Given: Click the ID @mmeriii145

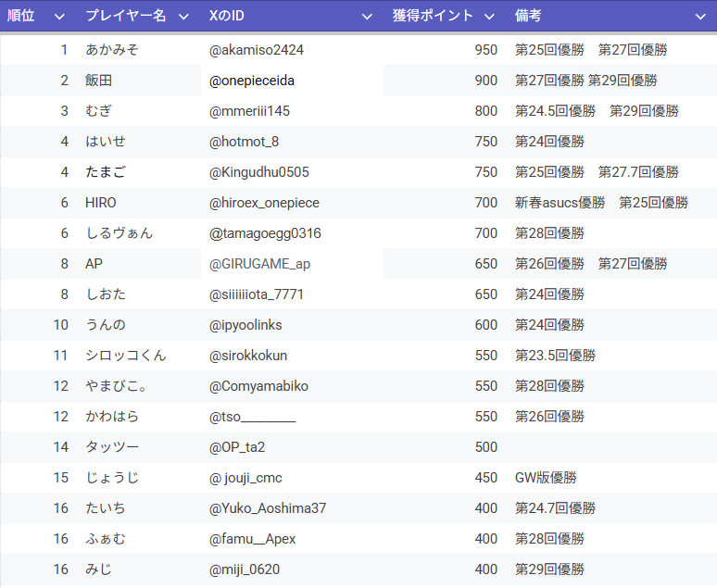Looking at the screenshot, I should point(249,111).
